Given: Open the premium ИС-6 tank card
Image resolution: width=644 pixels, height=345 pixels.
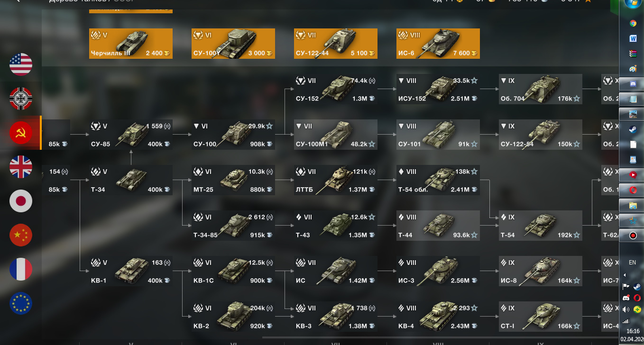Looking at the screenshot, I should pyautogui.click(x=438, y=44).
